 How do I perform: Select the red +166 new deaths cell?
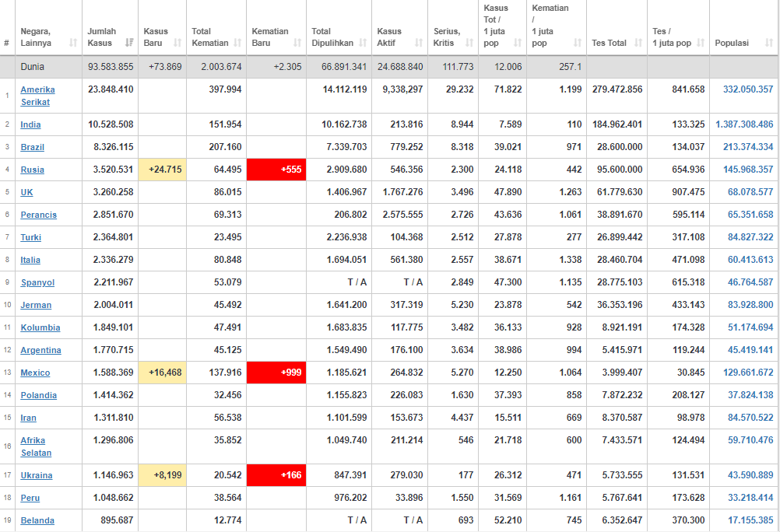(276, 475)
